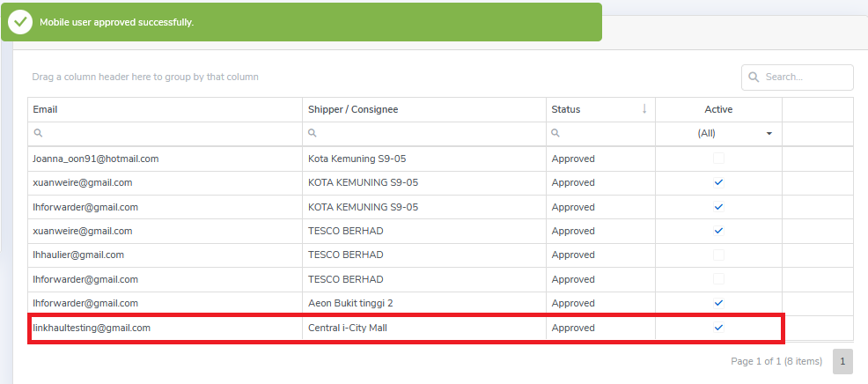The height and width of the screenshot is (384, 868).
Task: Click the filter search icon under Status
Action: (555, 134)
